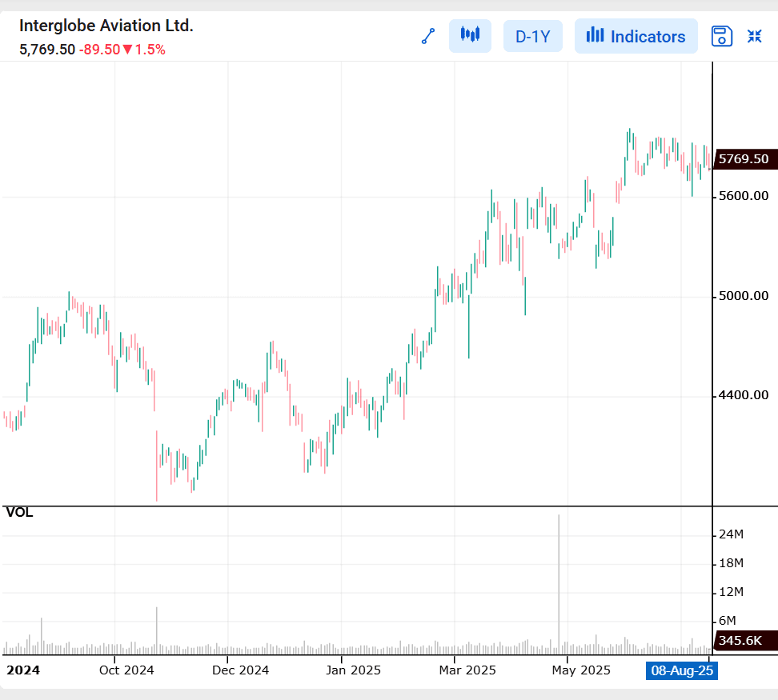Viewport: 778px width, 700px height.
Task: Click the 5600.00 price axis label
Action: point(744,196)
